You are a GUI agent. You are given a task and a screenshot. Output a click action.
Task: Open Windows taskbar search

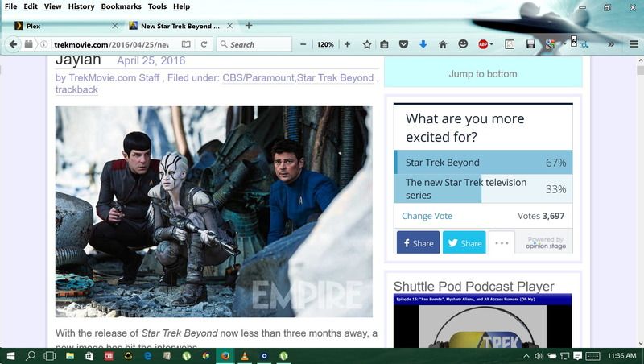click(30, 356)
